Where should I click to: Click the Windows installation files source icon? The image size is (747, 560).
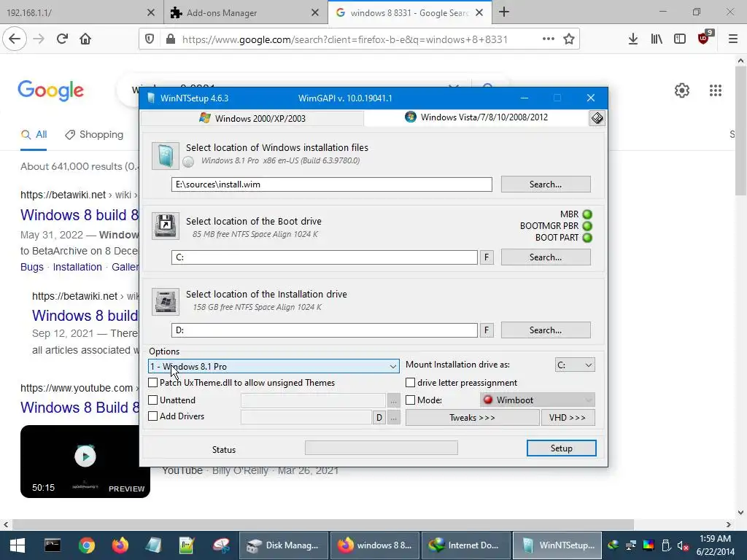point(166,156)
